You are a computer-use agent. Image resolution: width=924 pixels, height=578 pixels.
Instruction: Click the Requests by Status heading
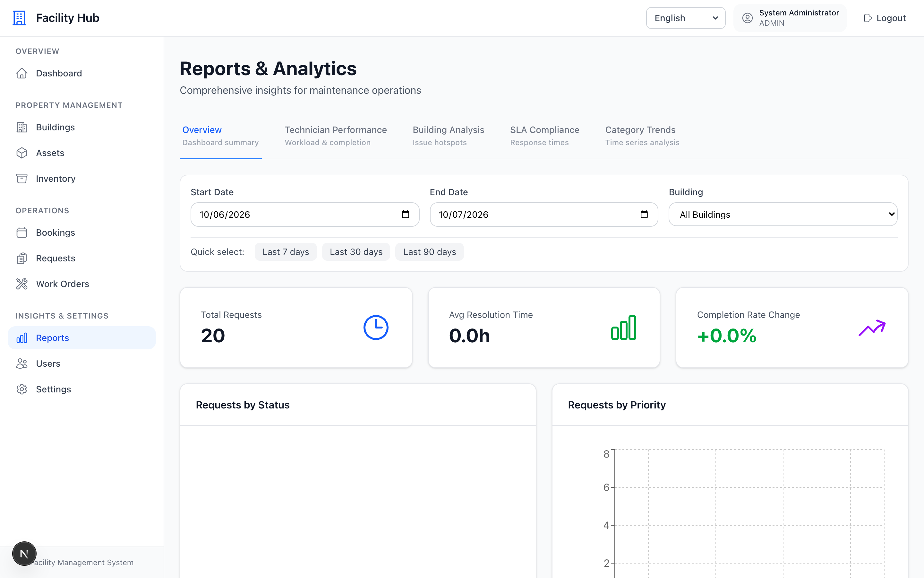[x=243, y=405]
